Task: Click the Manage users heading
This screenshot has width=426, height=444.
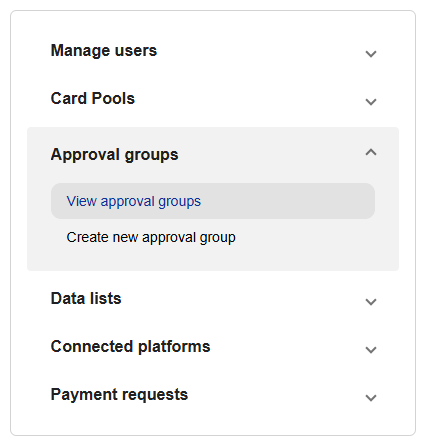Action: point(104,51)
